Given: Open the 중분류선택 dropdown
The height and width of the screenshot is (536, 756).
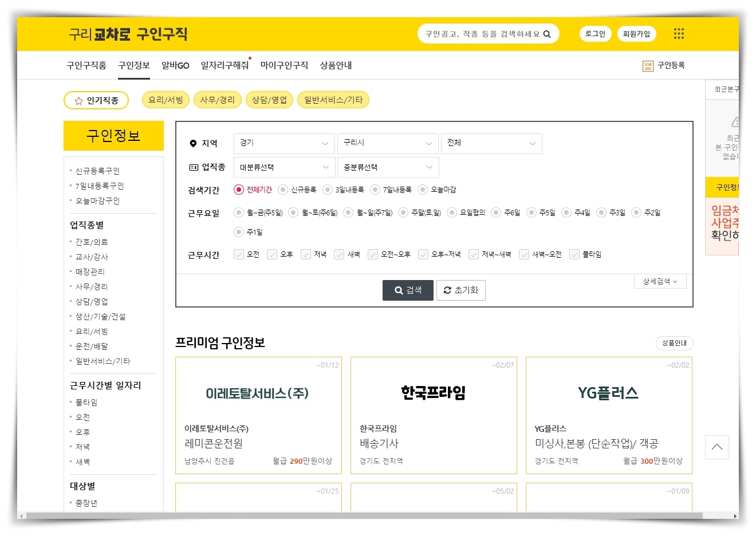Looking at the screenshot, I should click(x=388, y=167).
